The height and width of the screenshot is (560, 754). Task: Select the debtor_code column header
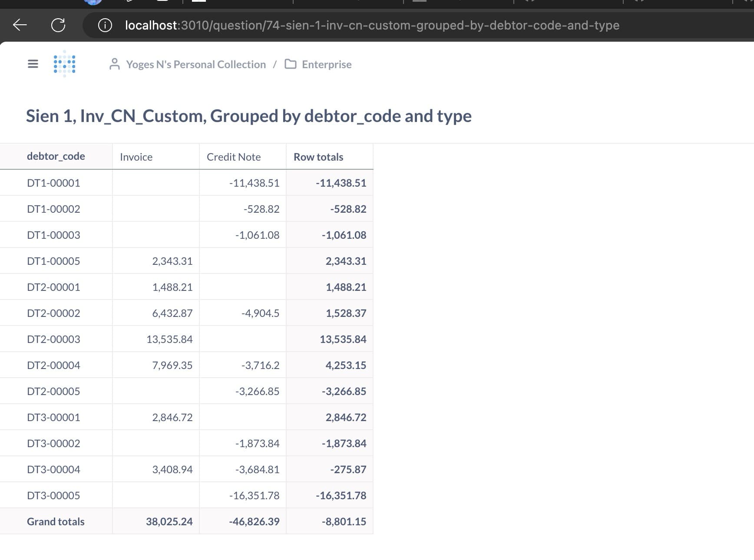point(56,156)
